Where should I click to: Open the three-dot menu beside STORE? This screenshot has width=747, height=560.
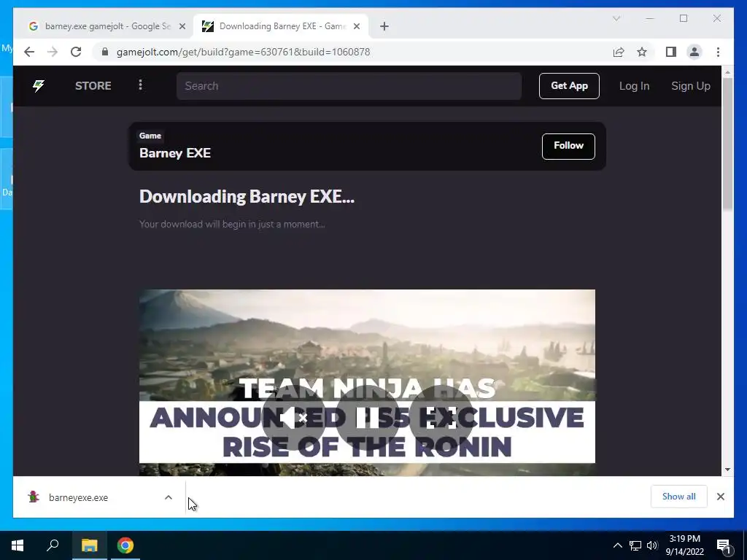tap(140, 85)
